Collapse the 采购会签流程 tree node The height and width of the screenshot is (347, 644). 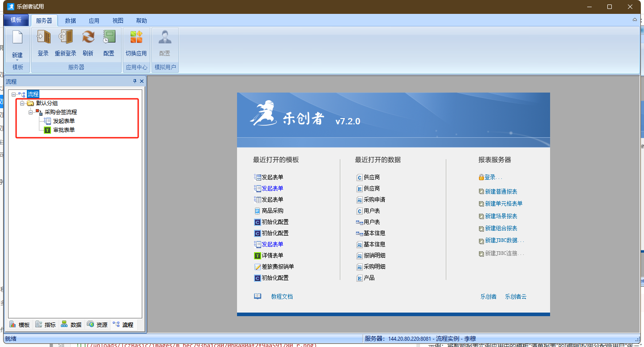coord(30,112)
